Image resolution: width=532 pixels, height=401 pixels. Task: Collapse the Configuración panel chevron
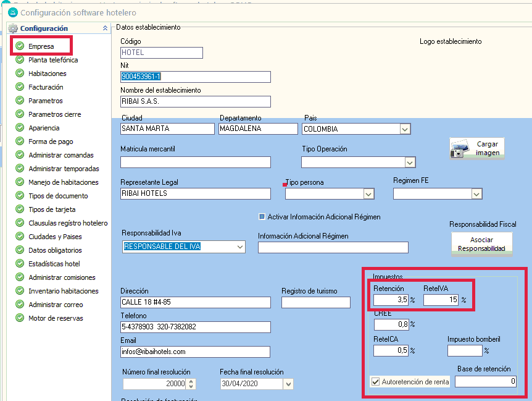104,28
